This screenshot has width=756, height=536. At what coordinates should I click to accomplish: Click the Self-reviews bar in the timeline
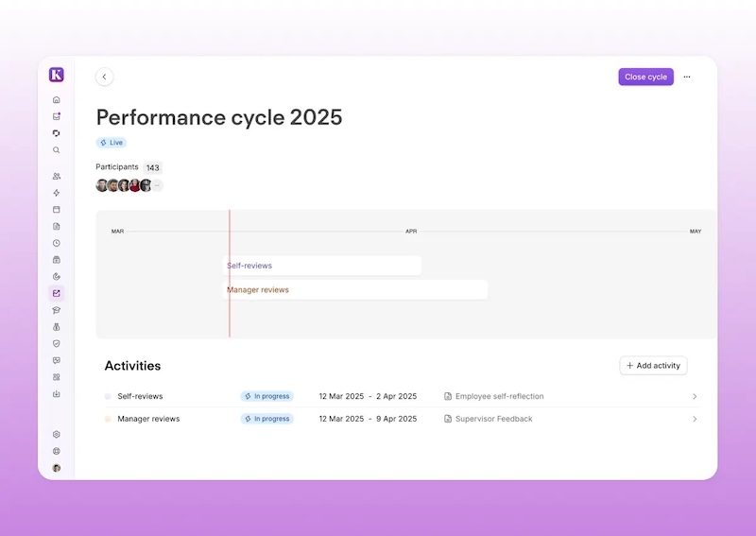coord(321,266)
